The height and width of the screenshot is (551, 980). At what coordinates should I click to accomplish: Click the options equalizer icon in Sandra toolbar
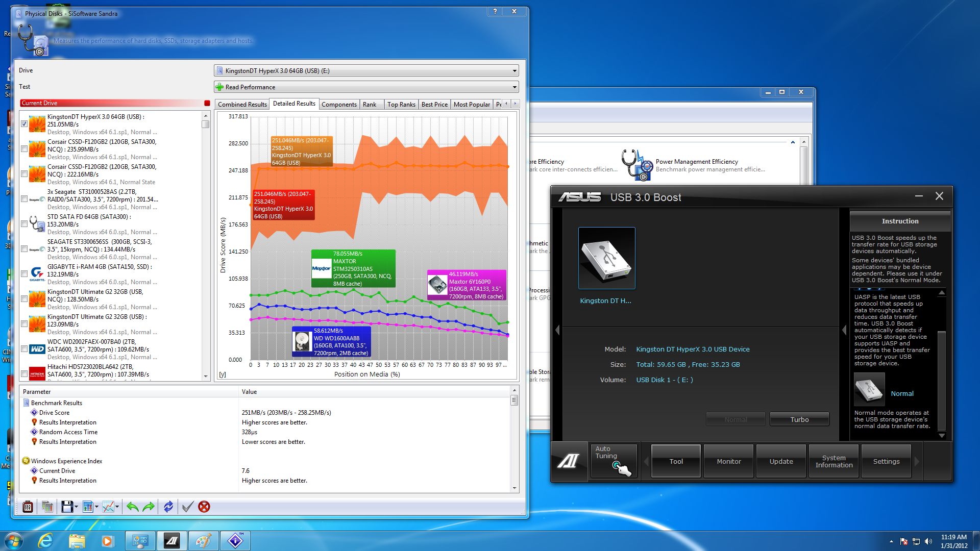(28, 507)
